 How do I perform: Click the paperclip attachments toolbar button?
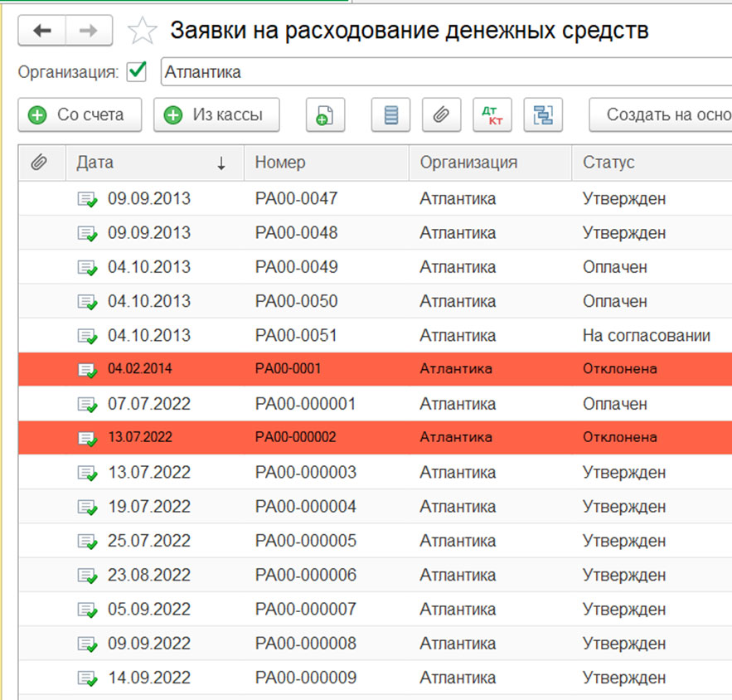coord(441,115)
